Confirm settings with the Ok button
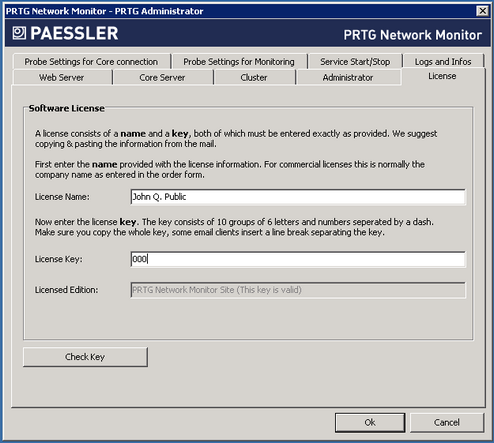494x443 pixels. tap(370, 423)
